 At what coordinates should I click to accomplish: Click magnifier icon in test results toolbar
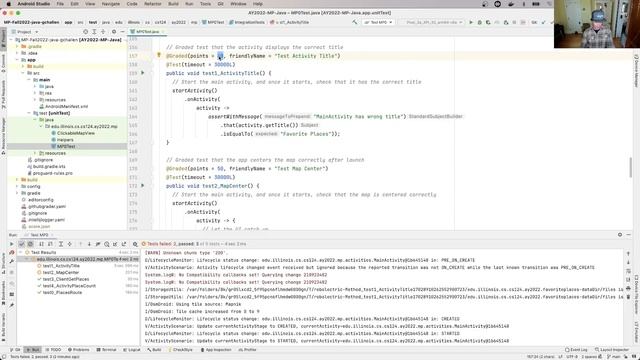tap(135, 244)
